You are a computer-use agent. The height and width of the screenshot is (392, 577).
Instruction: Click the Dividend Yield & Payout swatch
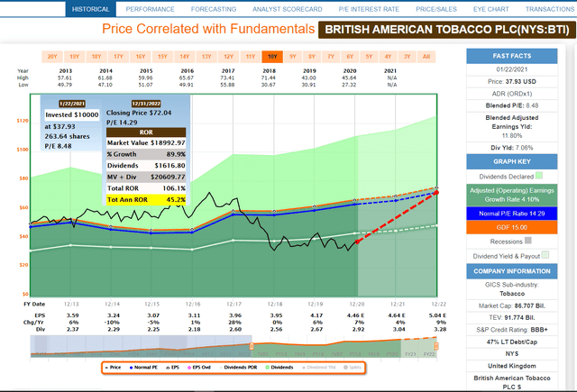[x=545, y=255]
